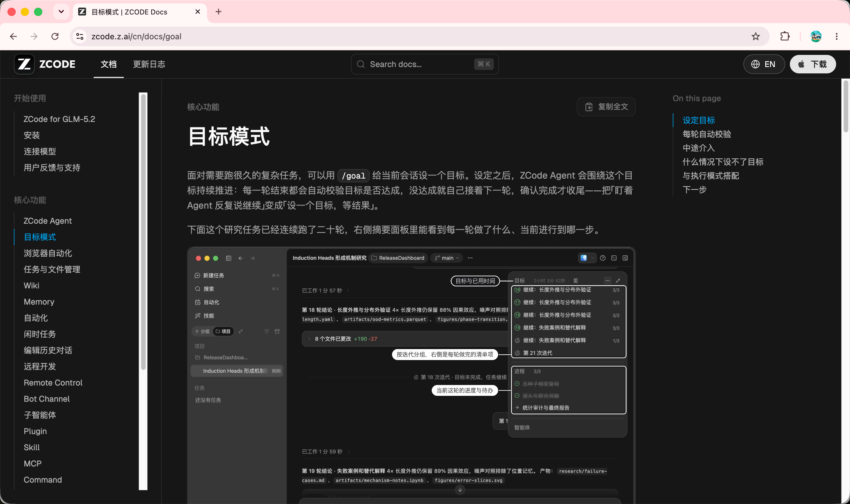Select 目标模式 in the sidebar

[40, 237]
